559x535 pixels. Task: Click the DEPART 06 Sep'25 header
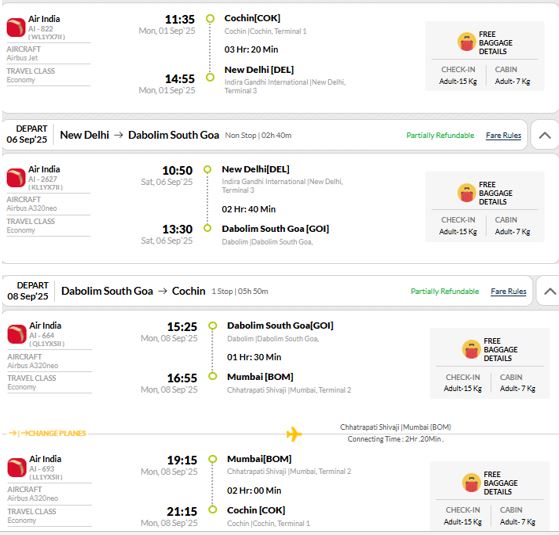(27, 134)
